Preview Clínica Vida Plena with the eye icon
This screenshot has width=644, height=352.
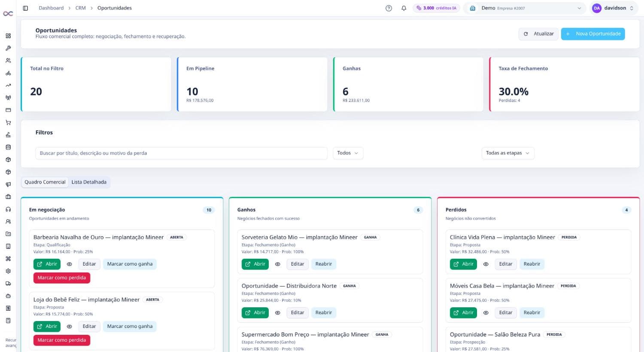[486, 264]
